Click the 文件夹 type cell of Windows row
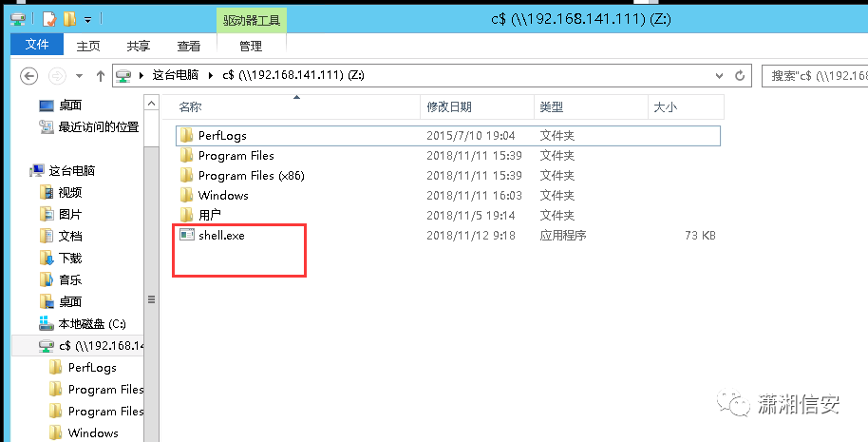The height and width of the screenshot is (442, 868). click(x=557, y=196)
